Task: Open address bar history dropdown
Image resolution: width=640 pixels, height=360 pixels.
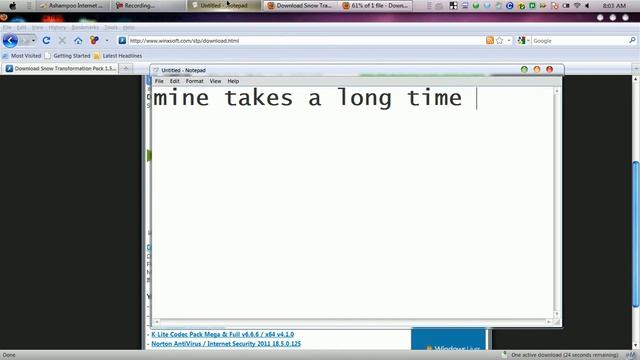Action: tap(509, 40)
